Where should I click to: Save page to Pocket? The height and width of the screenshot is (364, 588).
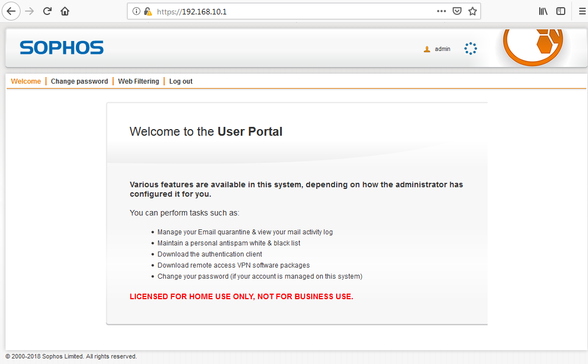tap(457, 11)
